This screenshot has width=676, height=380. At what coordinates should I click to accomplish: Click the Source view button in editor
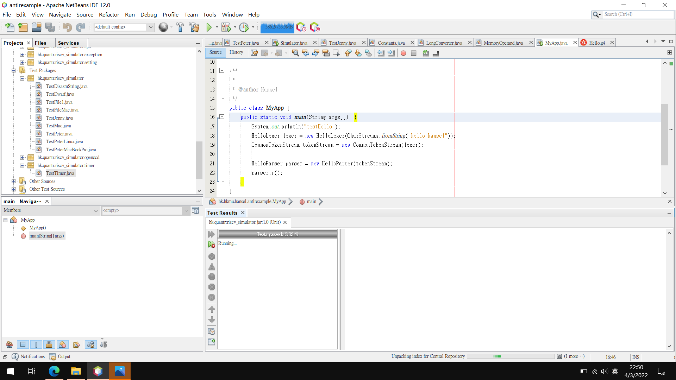click(x=215, y=53)
